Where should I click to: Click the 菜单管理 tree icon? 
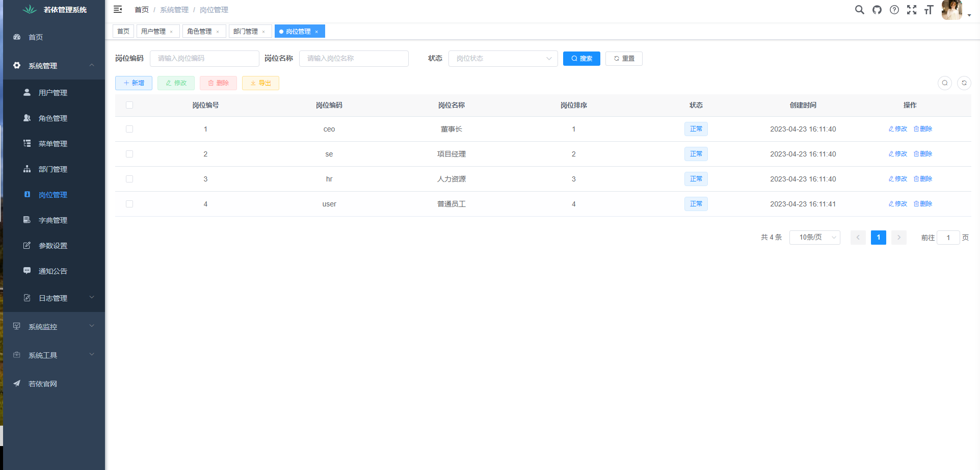(27, 143)
